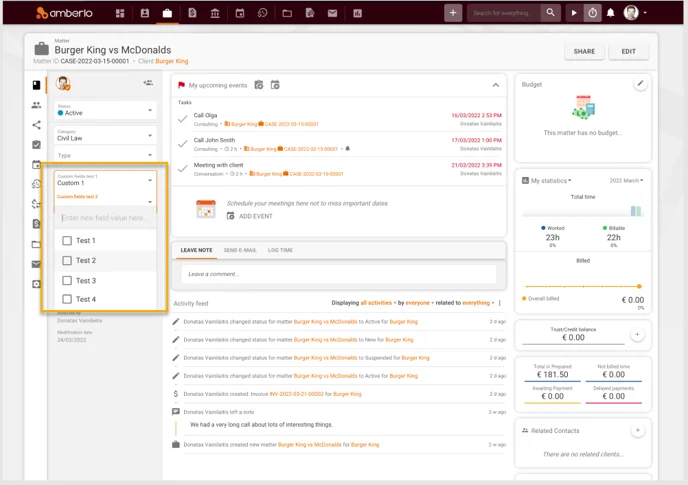
Task: Collapse the Custom fields test 2 dropdown
Action: pos(150,201)
